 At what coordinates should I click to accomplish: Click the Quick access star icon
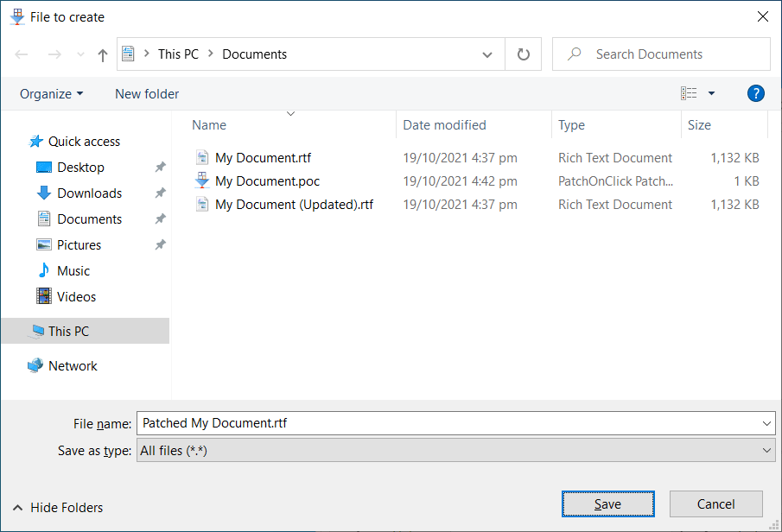[x=35, y=141]
